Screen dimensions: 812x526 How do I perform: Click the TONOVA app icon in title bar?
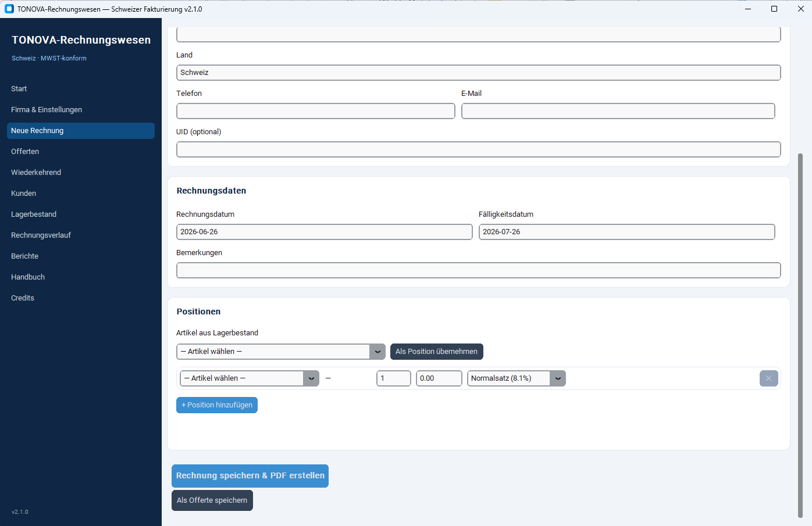pos(9,9)
